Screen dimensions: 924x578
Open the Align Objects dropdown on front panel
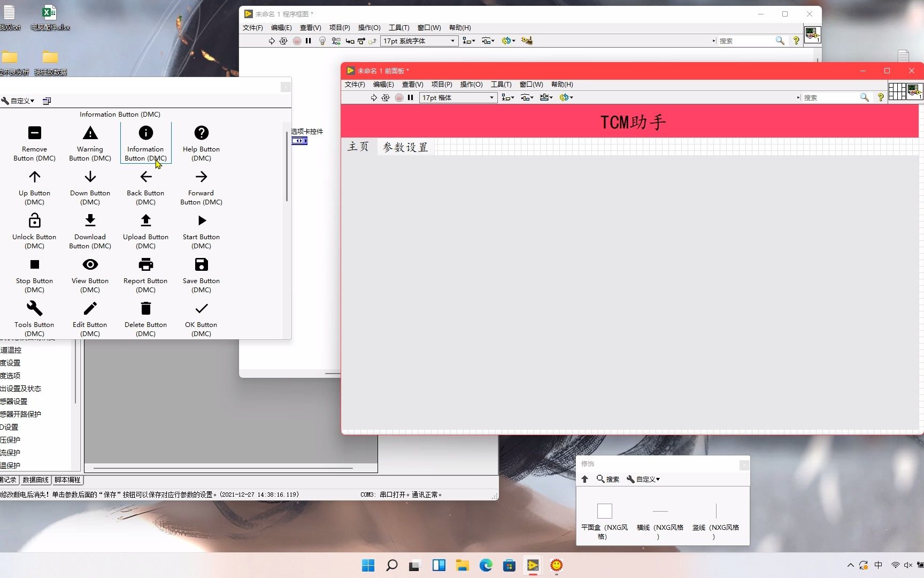click(x=509, y=97)
